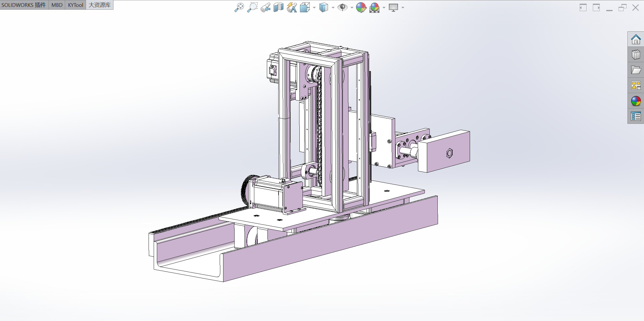
Task: Activate the Section View tool
Action: point(278,7)
